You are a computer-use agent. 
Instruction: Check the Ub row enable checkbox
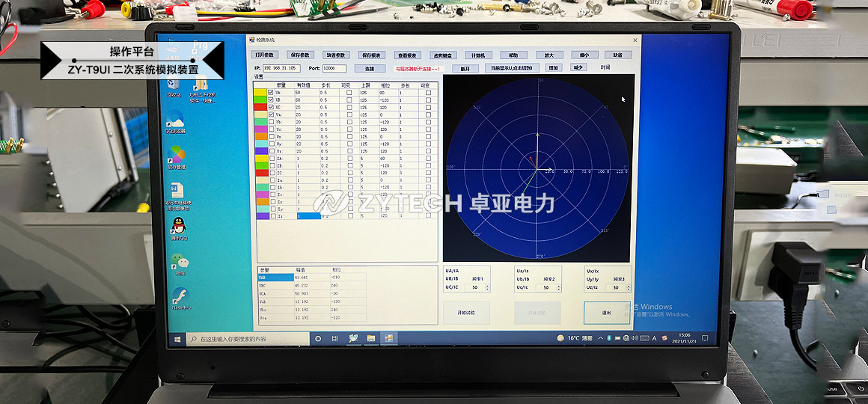[x=271, y=122]
